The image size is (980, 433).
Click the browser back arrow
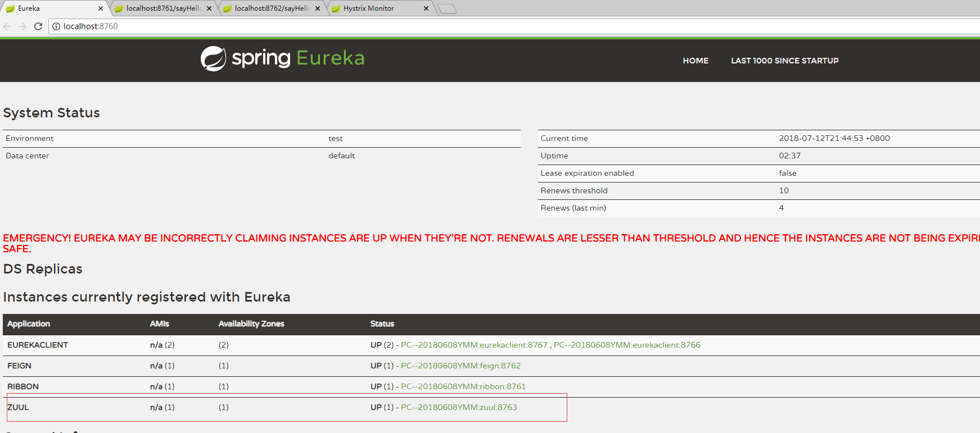tap(7, 26)
